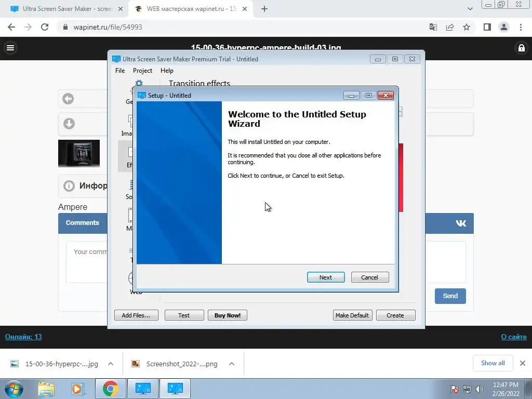The image size is (532, 399).
Task: Click the General gear icon in sidebar
Action: [139, 83]
